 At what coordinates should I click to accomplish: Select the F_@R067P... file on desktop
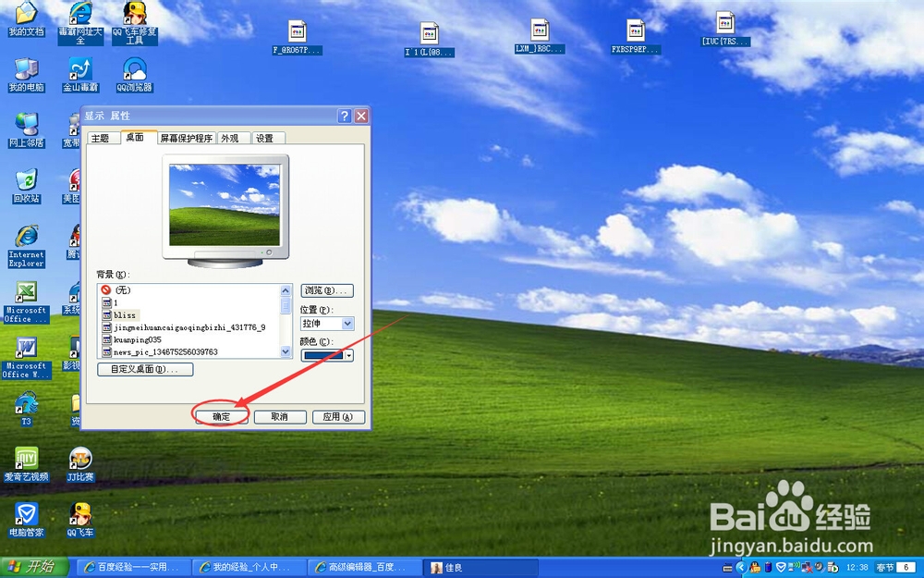pos(297,37)
